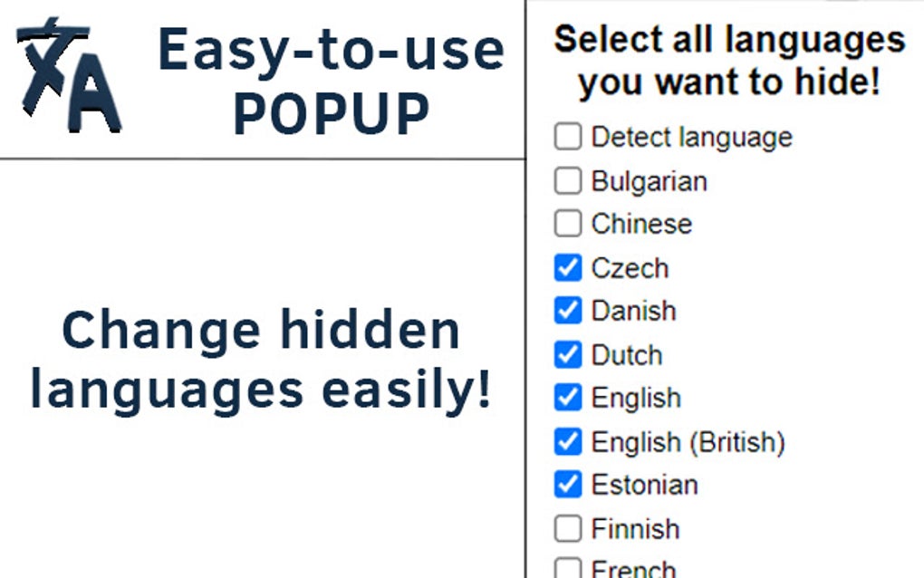Select the French checkbox
The width and height of the screenshot is (924, 578).
(567, 569)
